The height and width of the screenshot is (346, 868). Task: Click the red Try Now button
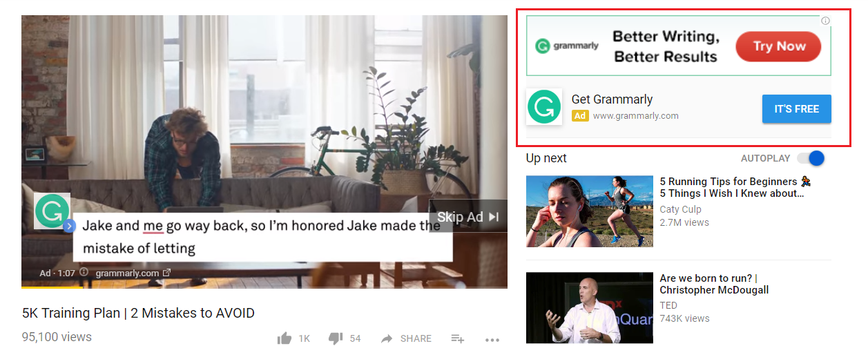tap(779, 46)
